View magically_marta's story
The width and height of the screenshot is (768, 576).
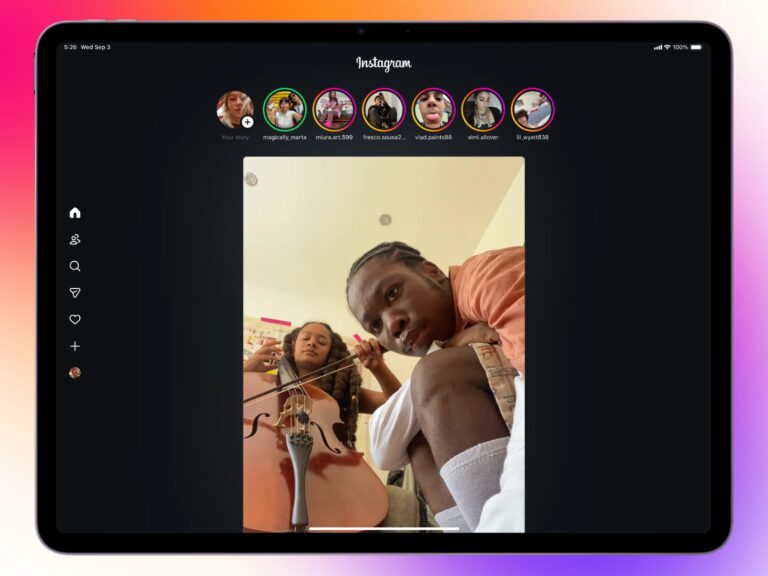coord(285,110)
